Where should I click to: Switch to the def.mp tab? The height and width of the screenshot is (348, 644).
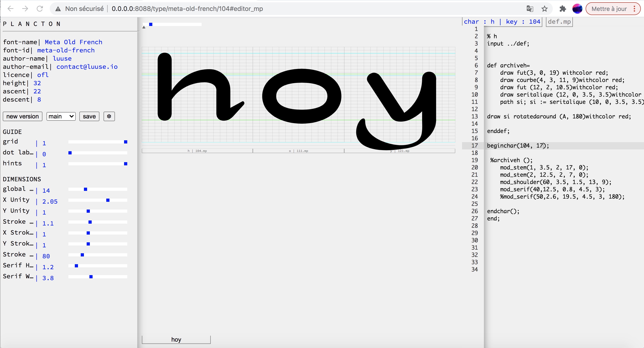[559, 22]
